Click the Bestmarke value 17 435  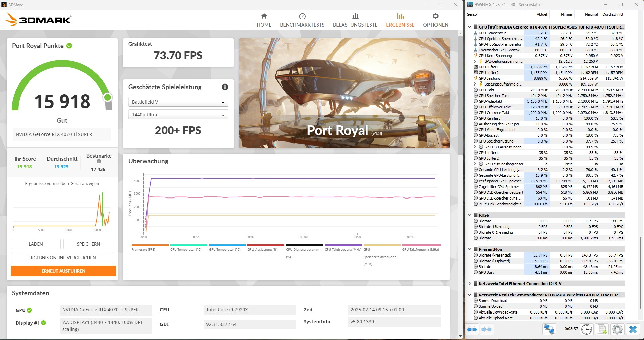point(98,169)
